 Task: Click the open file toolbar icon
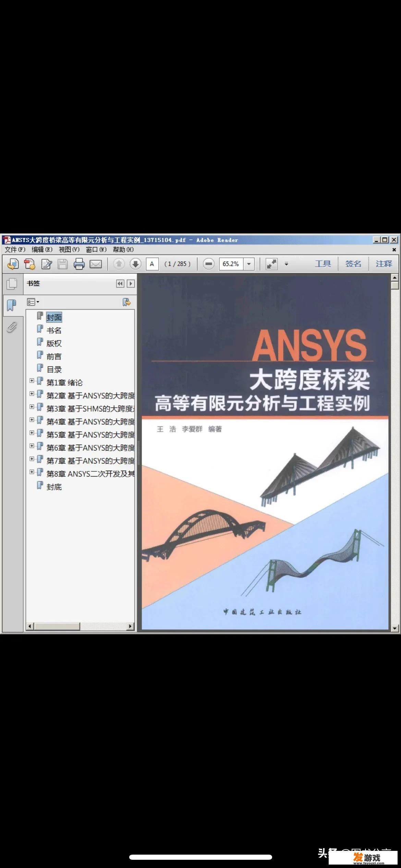click(x=13, y=264)
